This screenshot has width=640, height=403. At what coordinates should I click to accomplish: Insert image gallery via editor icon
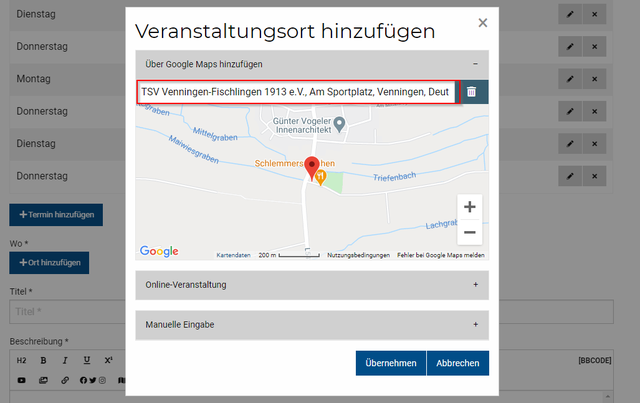coord(43,381)
